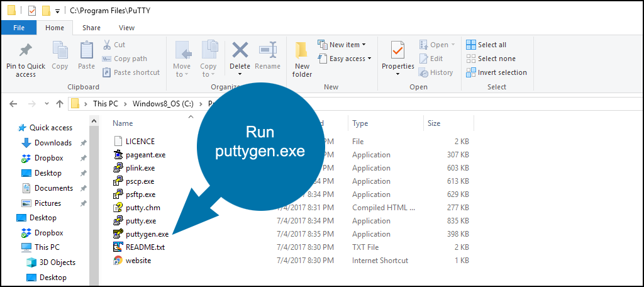The height and width of the screenshot is (287, 644).
Task: Open the Move to dropdown
Action: 182,59
